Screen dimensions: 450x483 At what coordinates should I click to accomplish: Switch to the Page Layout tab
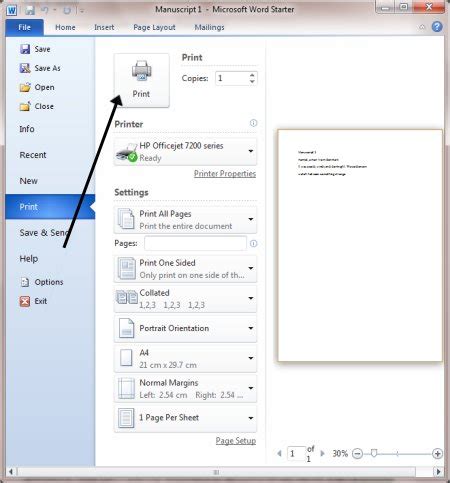point(154,27)
